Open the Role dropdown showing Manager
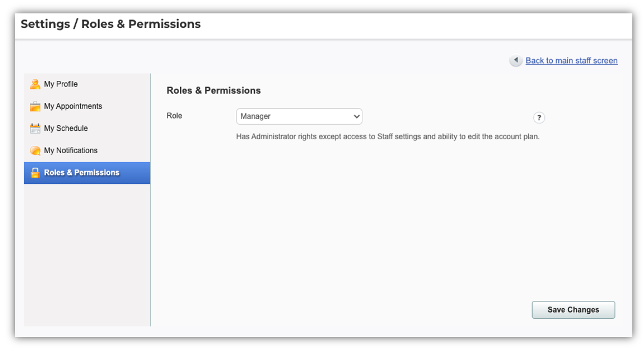Image resolution: width=644 pixels, height=351 pixels. (x=299, y=116)
